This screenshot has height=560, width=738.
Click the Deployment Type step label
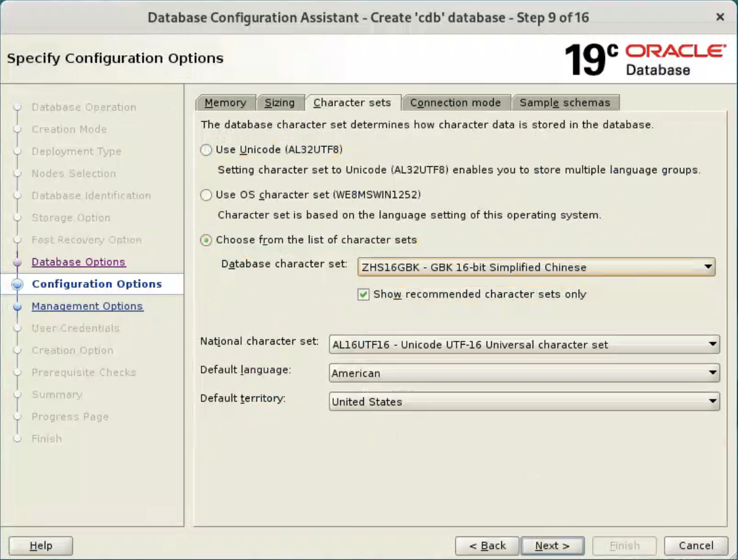coord(76,151)
